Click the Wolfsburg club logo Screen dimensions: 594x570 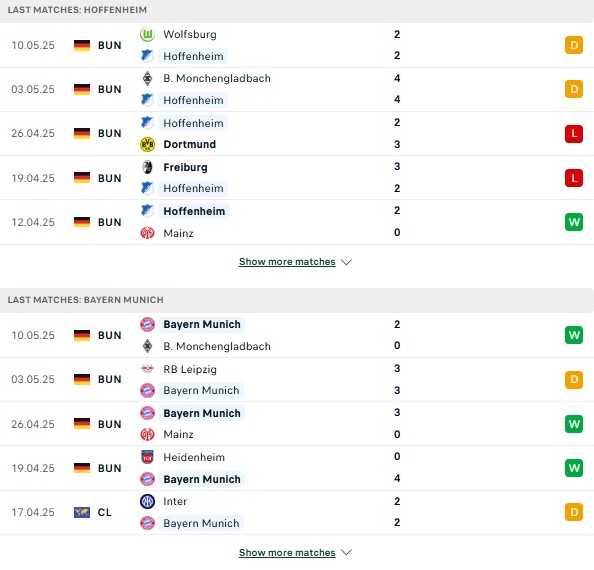pyautogui.click(x=147, y=35)
